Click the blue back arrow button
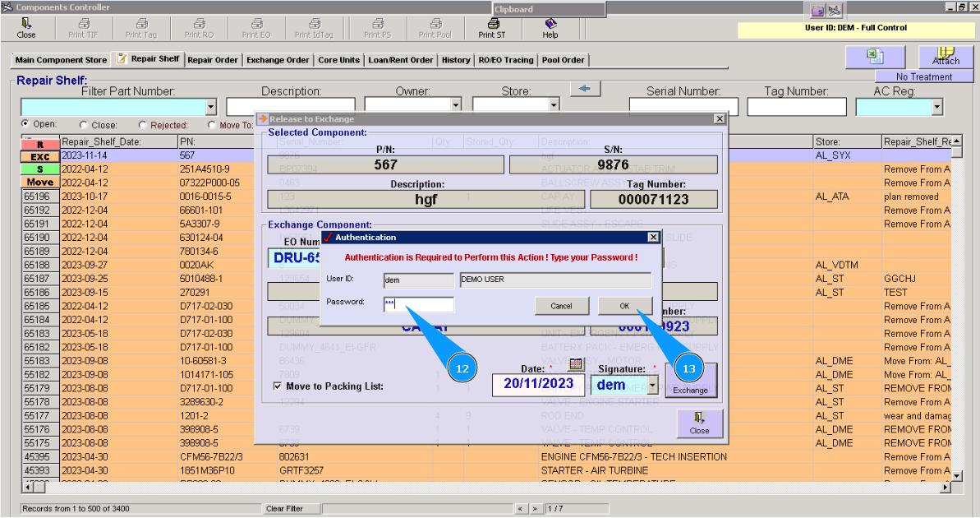 pos(585,89)
